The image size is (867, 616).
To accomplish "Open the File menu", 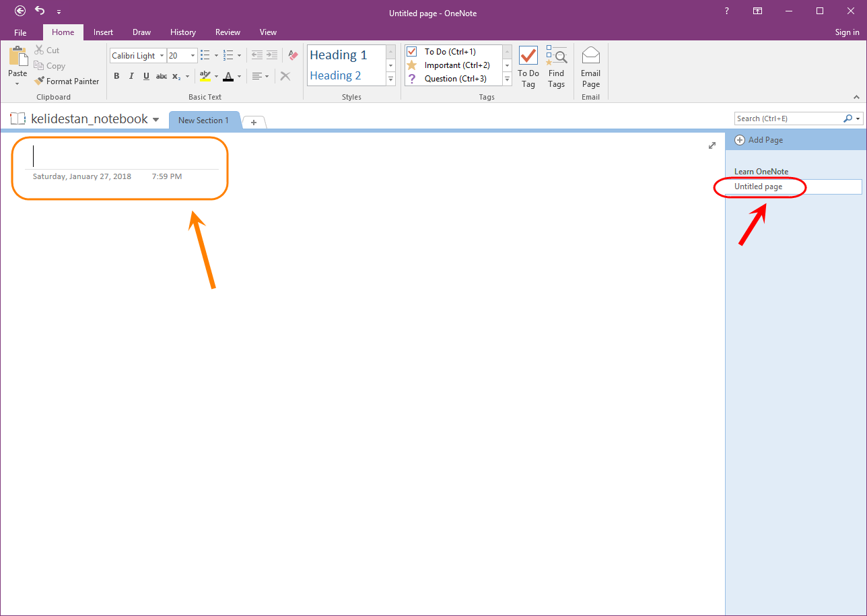I will click(20, 32).
